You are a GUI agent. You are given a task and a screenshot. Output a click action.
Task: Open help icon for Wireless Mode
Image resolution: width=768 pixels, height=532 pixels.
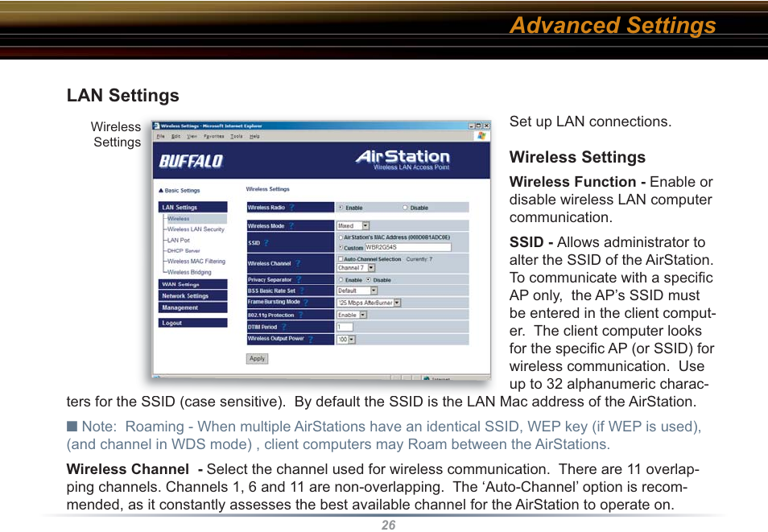click(x=291, y=226)
